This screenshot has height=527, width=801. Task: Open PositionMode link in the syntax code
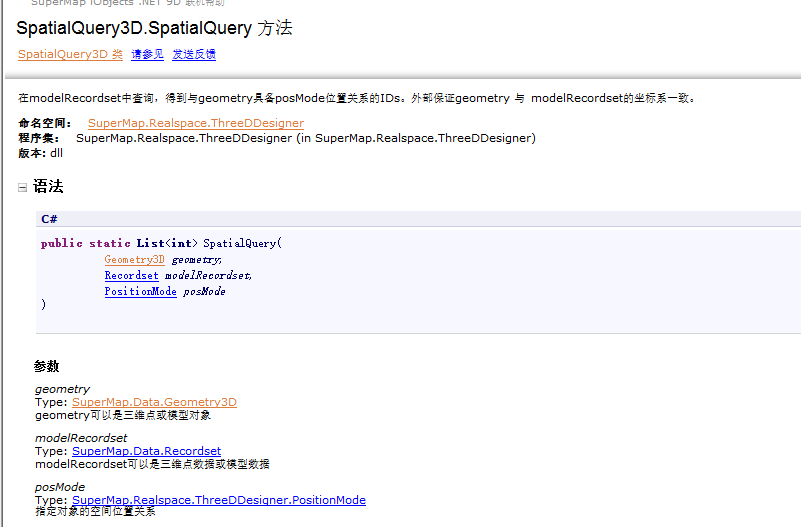click(x=140, y=291)
